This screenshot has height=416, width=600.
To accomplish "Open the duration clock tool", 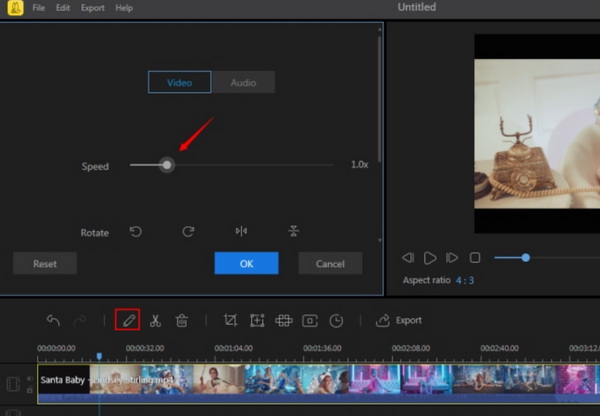I will point(337,320).
